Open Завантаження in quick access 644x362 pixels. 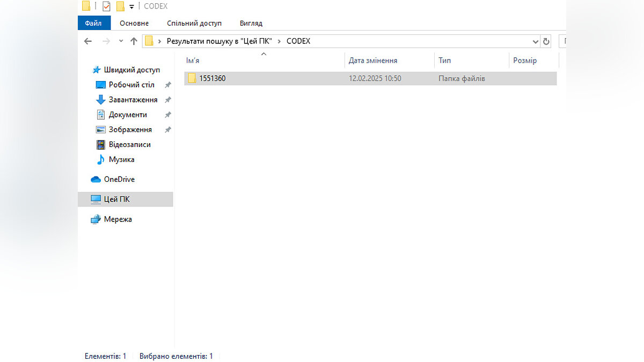pyautogui.click(x=133, y=100)
